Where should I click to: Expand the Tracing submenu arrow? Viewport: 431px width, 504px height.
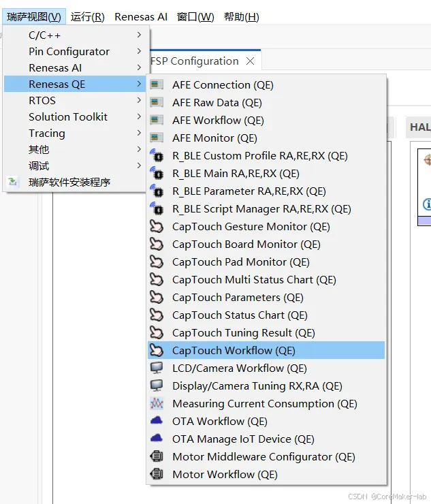[x=139, y=133]
